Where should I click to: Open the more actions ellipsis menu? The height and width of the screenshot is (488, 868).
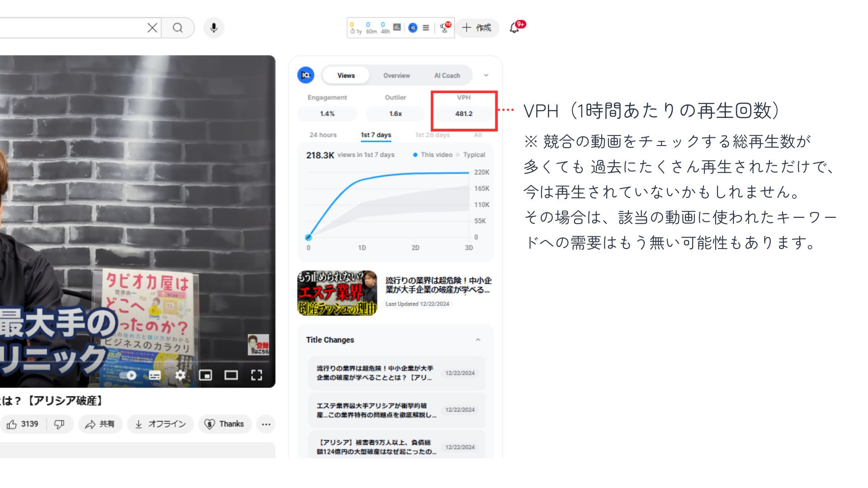[x=266, y=424]
